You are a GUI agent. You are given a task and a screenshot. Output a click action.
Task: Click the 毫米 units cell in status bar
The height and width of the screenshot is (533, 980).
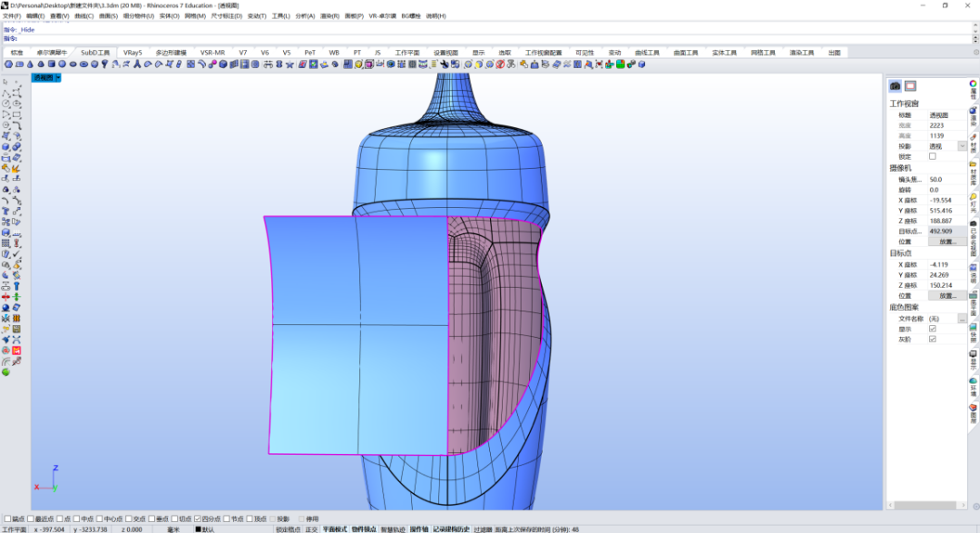[173, 529]
